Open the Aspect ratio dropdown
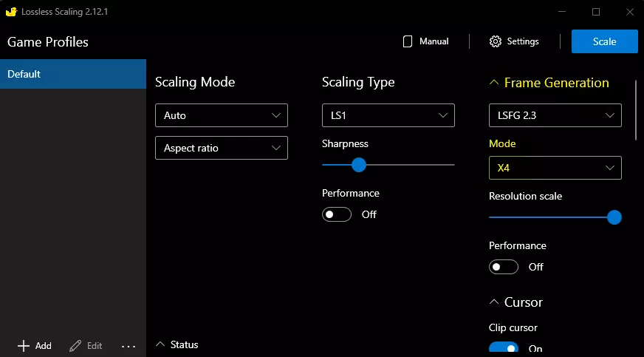Viewport: 644px width, 357px height. coord(221,148)
